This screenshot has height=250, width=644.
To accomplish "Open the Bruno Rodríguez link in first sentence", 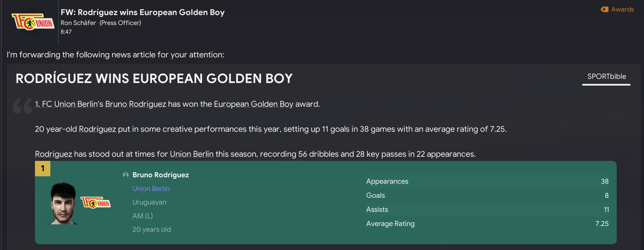I will [x=135, y=104].
